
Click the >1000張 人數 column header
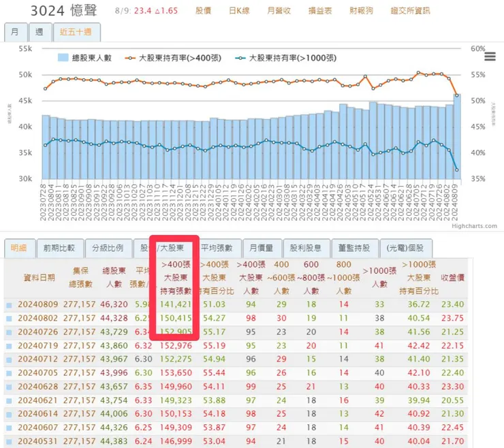[x=379, y=278]
